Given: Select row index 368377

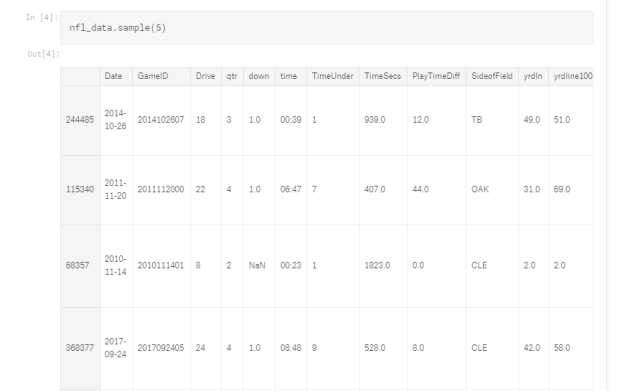Looking at the screenshot, I should click(x=80, y=348).
